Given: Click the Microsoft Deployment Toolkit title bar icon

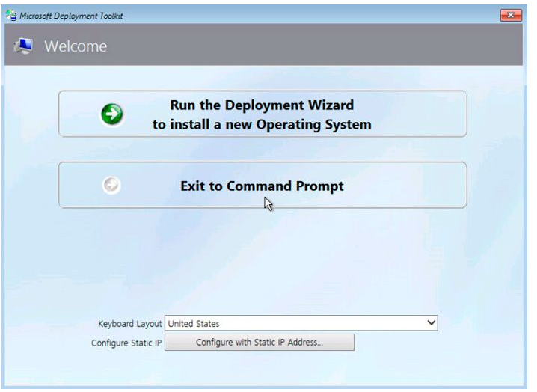Looking at the screenshot, I should [x=11, y=16].
